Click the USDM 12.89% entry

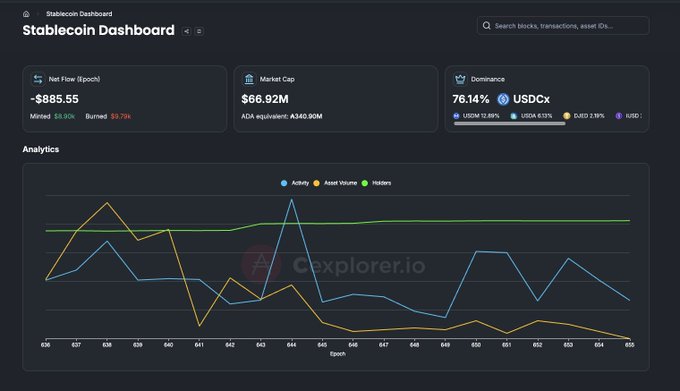(477, 116)
